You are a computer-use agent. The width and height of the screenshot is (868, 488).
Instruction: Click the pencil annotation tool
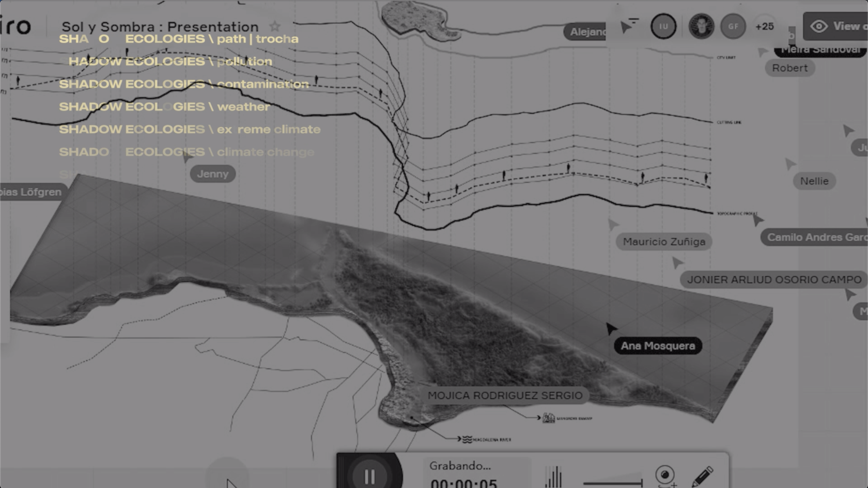tap(702, 476)
